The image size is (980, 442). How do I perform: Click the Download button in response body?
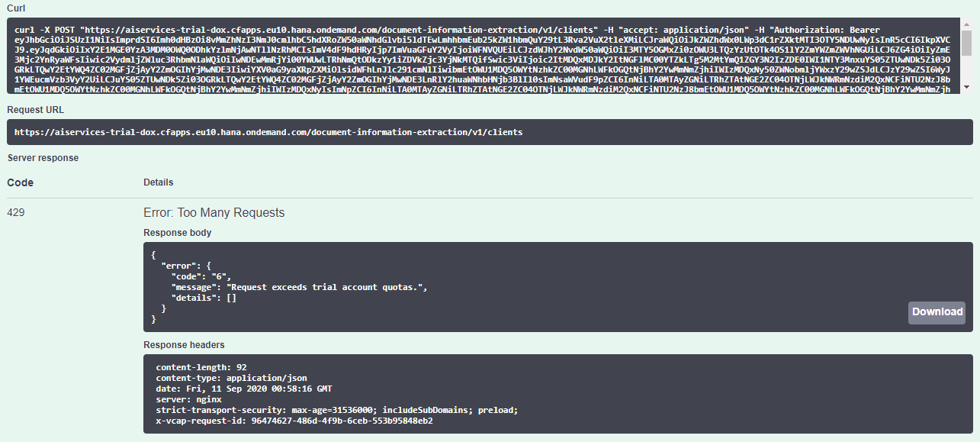[937, 311]
